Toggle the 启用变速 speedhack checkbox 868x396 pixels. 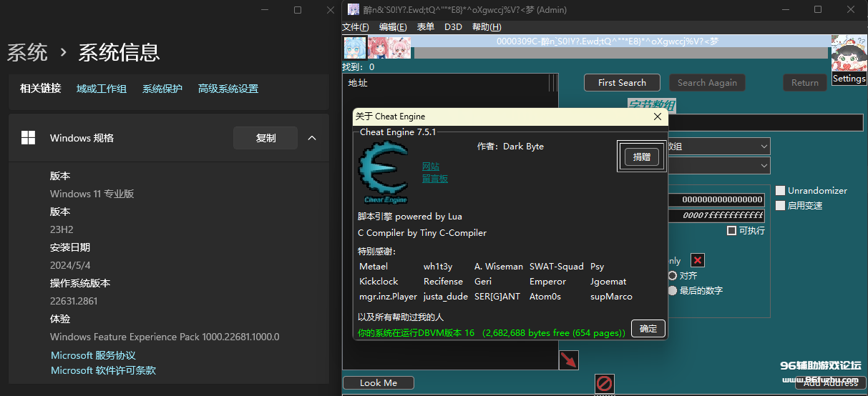click(780, 206)
